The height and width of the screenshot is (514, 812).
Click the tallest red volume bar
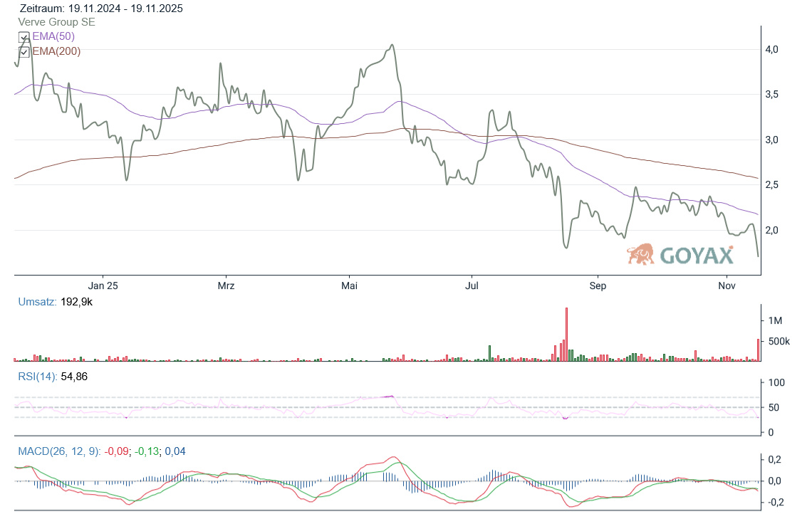click(x=566, y=335)
